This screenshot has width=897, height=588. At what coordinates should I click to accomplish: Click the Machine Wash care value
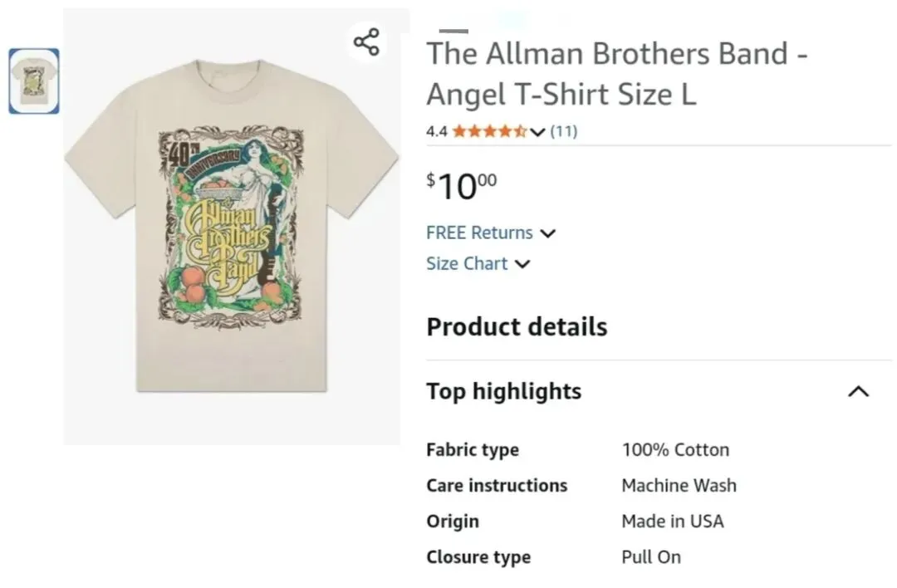coord(679,485)
